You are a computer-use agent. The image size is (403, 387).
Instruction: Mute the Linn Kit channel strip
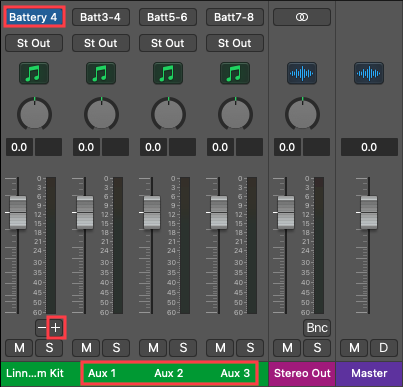tap(19, 348)
